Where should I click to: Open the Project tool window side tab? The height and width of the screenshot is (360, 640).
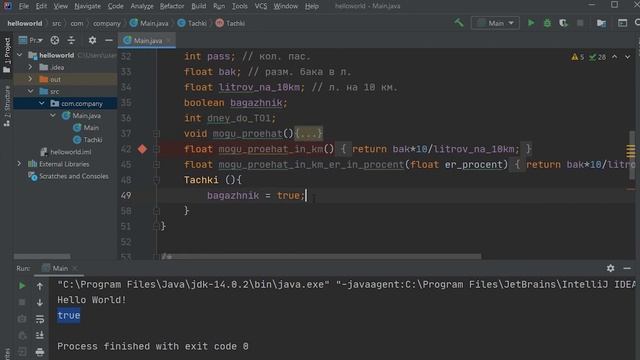7,55
